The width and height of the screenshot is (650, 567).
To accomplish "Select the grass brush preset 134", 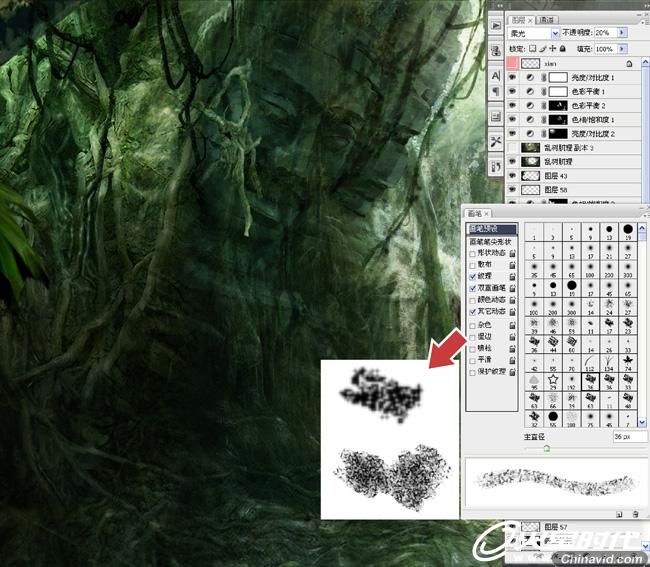I will coord(609,362).
